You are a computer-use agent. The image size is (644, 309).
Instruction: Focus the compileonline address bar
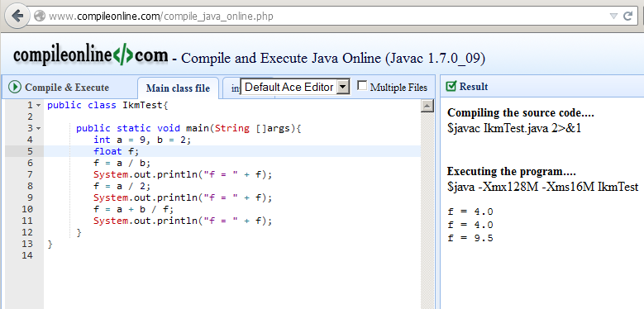(321, 17)
